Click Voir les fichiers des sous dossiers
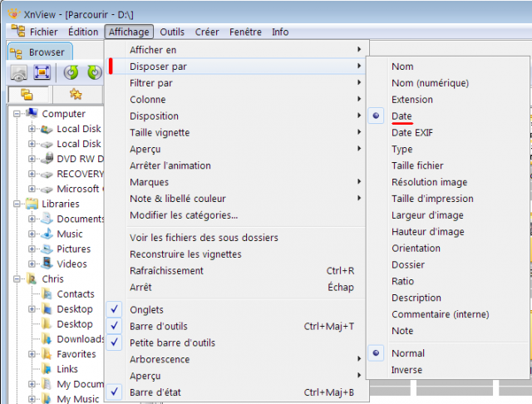This screenshot has width=532, height=404. [236, 238]
